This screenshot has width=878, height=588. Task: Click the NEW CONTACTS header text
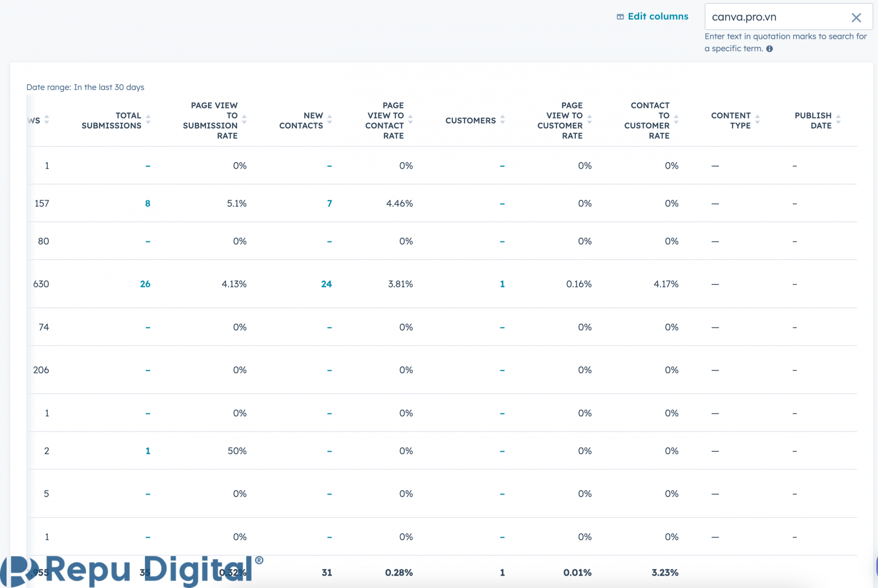[301, 121]
